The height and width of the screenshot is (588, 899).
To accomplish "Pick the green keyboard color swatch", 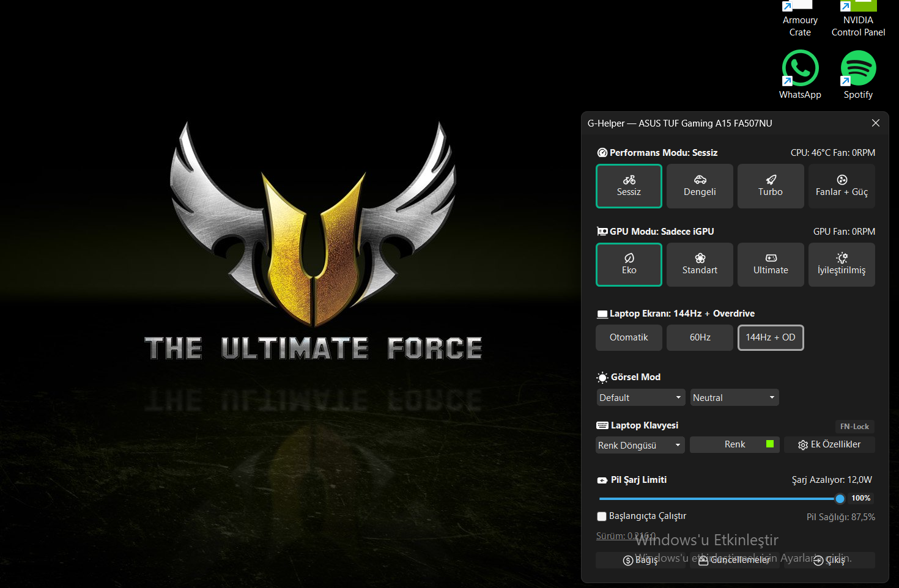I will click(x=770, y=444).
